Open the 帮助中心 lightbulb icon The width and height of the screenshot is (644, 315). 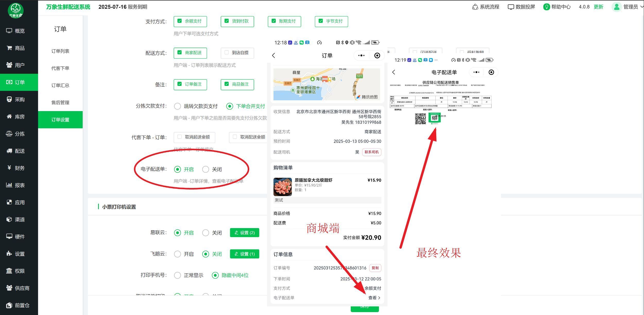coord(546,7)
